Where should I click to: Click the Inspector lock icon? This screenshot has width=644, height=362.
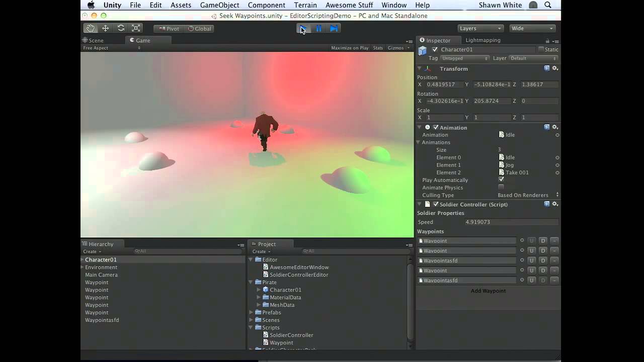pos(547,41)
